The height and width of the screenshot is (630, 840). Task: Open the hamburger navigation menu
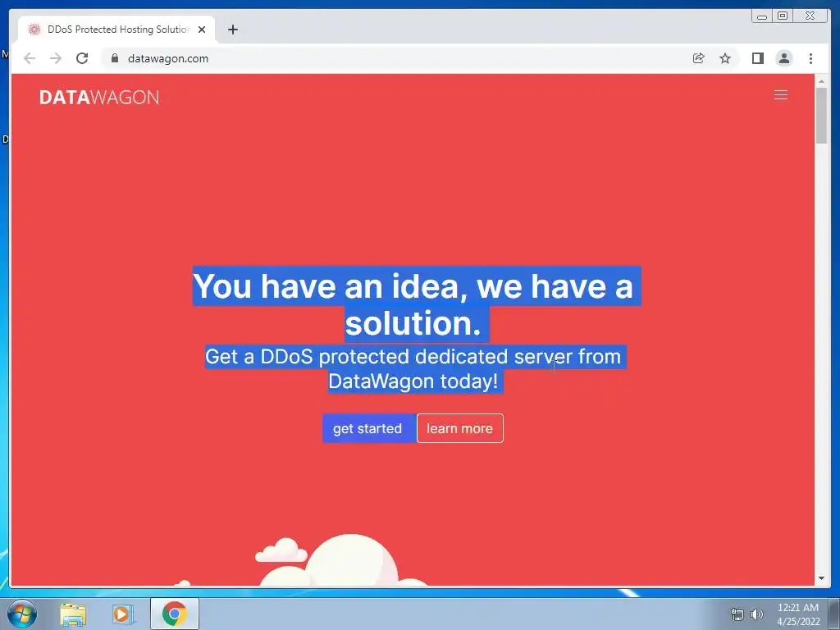[781, 95]
